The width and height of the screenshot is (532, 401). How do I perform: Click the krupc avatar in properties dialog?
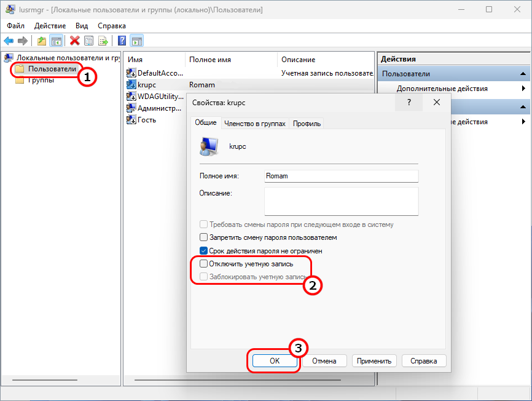(209, 146)
